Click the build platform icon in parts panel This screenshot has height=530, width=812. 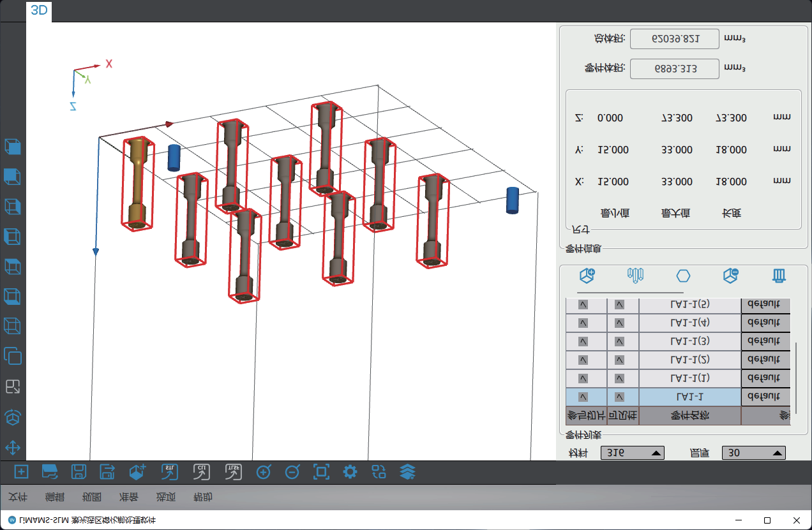click(x=779, y=276)
